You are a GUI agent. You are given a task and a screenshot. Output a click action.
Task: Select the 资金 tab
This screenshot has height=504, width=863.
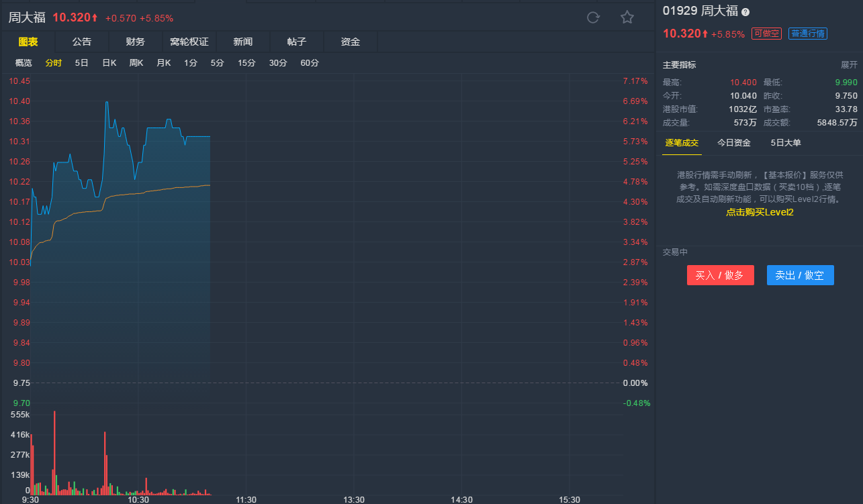[x=351, y=42]
